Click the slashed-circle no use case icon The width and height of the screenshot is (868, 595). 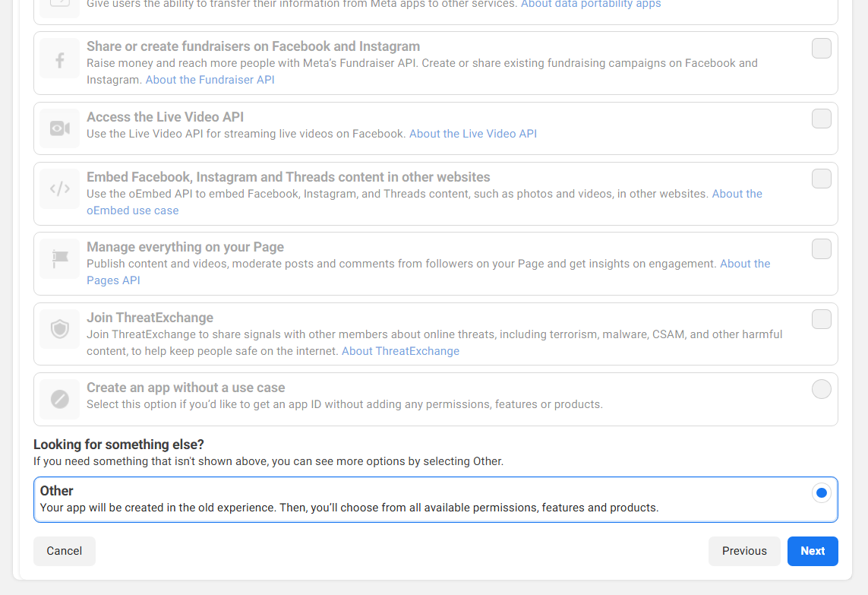coord(59,399)
